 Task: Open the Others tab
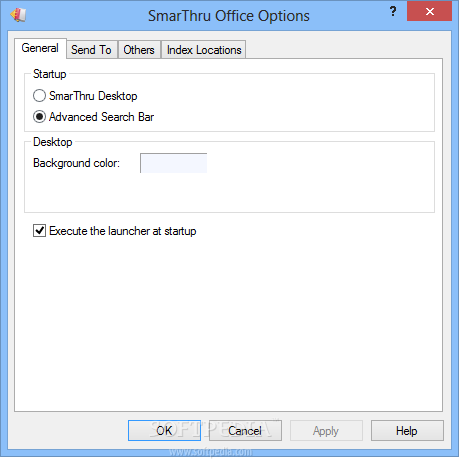tap(139, 50)
